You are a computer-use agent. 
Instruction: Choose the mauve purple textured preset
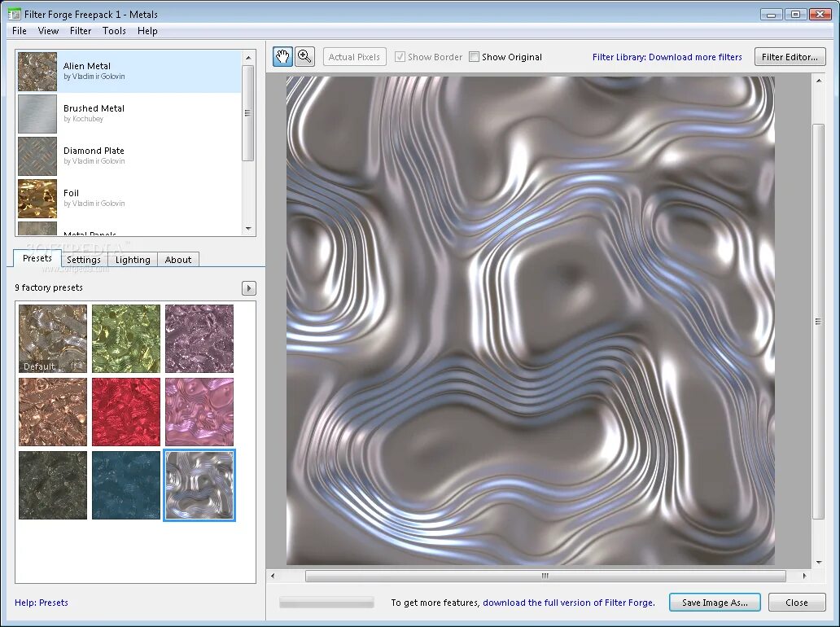199,339
